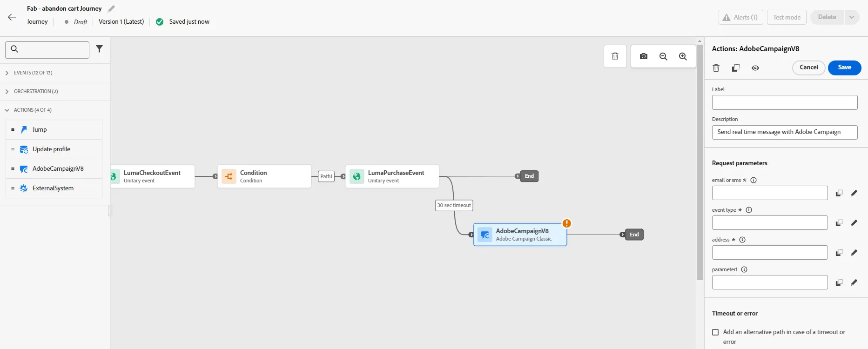Select the Condition node on canvas

point(264,176)
